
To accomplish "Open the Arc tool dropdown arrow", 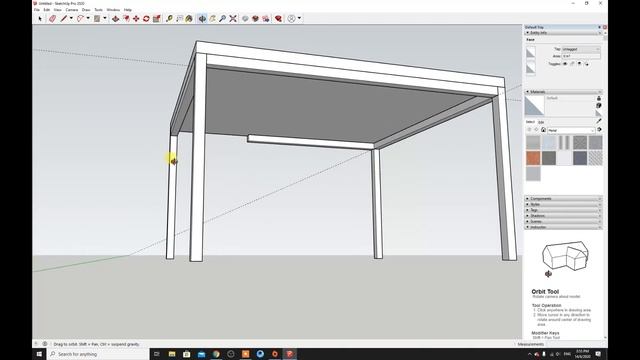I will click(x=88, y=18).
